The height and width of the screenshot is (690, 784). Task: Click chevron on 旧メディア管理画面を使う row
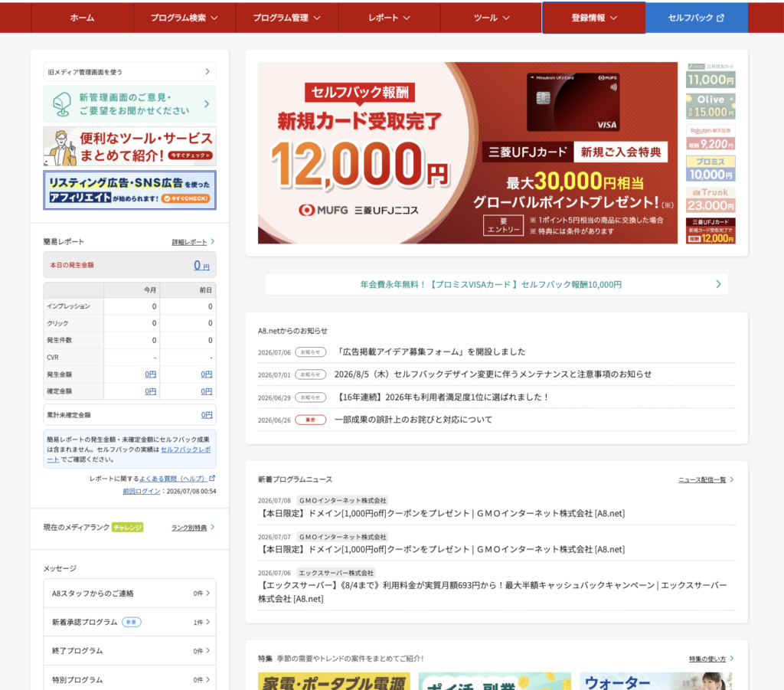(x=207, y=72)
